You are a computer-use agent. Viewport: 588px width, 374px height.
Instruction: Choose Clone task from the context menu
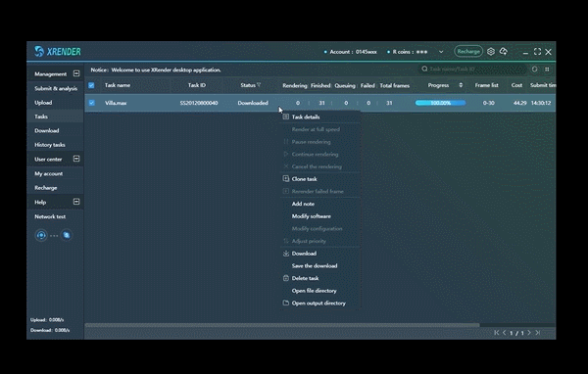[x=304, y=179]
